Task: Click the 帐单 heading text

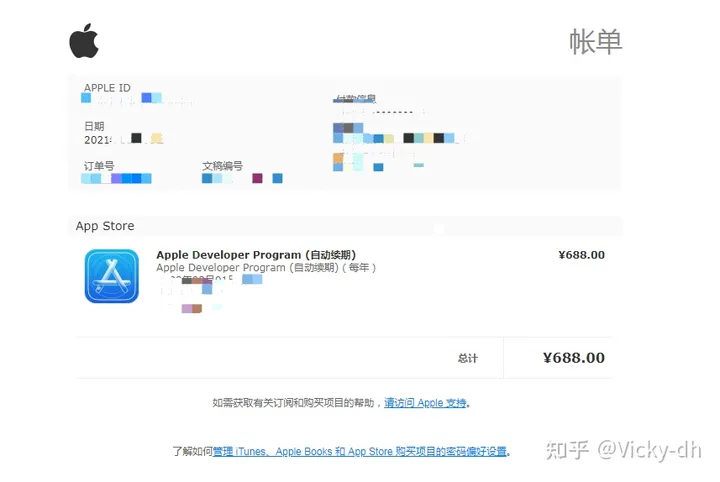Action: (x=596, y=42)
